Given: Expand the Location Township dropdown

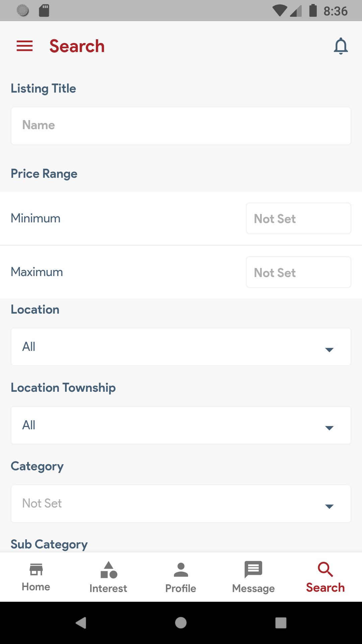Looking at the screenshot, I should point(181,425).
